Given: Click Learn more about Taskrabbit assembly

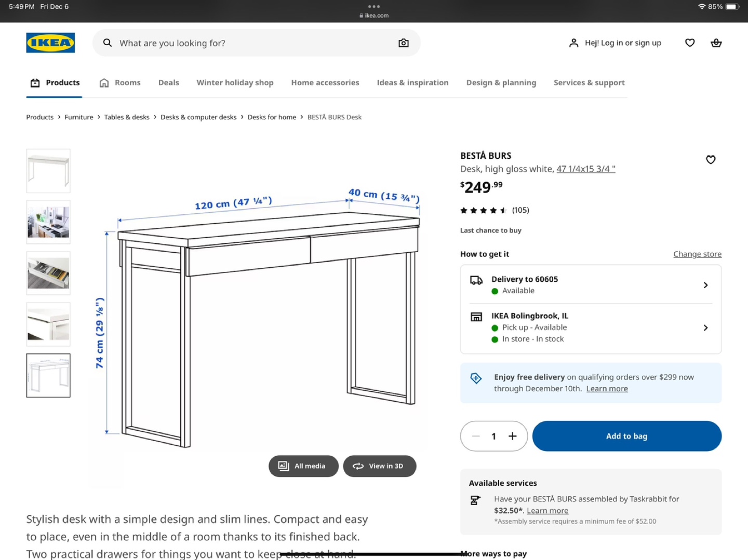Looking at the screenshot, I should click(x=547, y=511).
